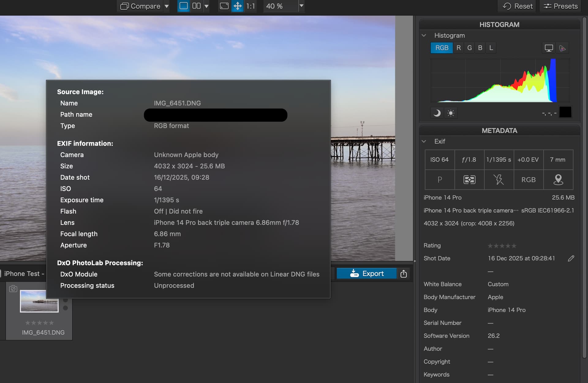588x383 pixels.
Task: Click share icon next to Export
Action: (x=403, y=273)
